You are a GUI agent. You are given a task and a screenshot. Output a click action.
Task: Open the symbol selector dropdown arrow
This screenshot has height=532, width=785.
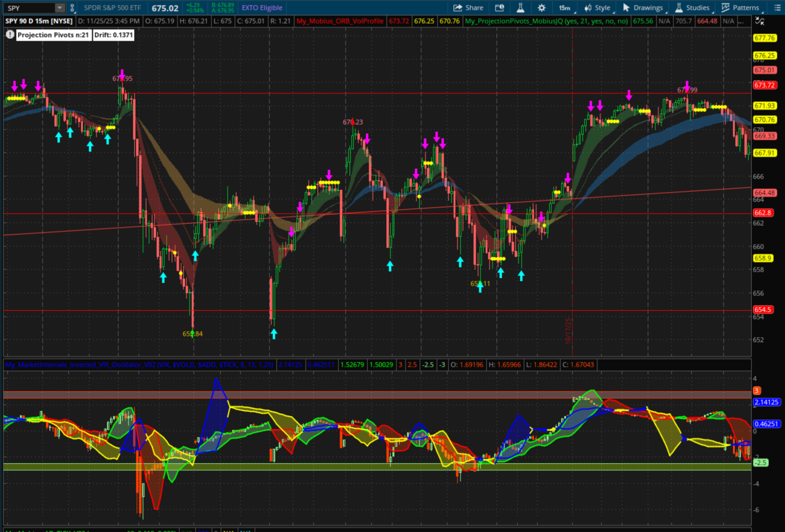[60, 8]
